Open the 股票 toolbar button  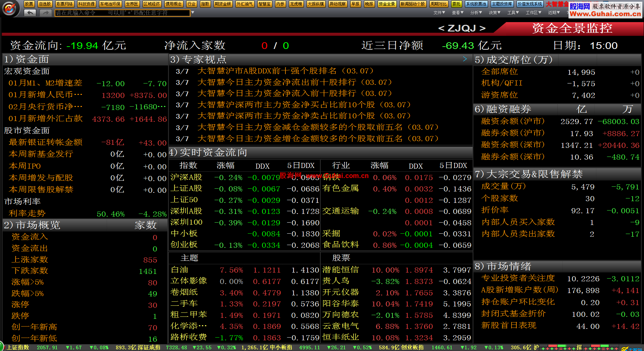click(x=29, y=4)
